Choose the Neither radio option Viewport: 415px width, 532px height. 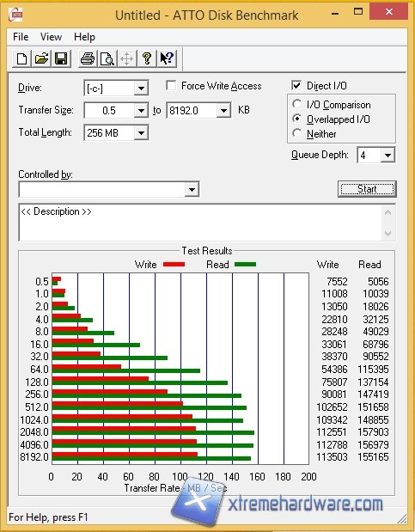pos(296,133)
